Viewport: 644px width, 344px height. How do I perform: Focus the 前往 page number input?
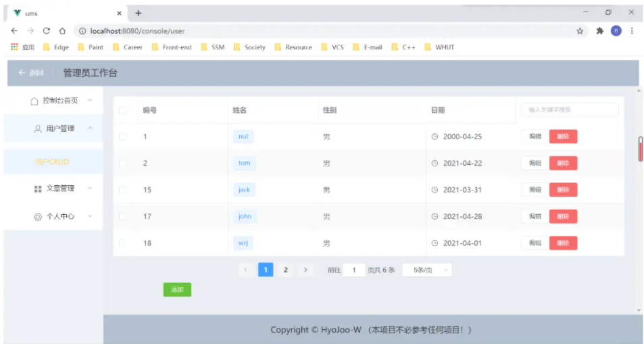(354, 270)
